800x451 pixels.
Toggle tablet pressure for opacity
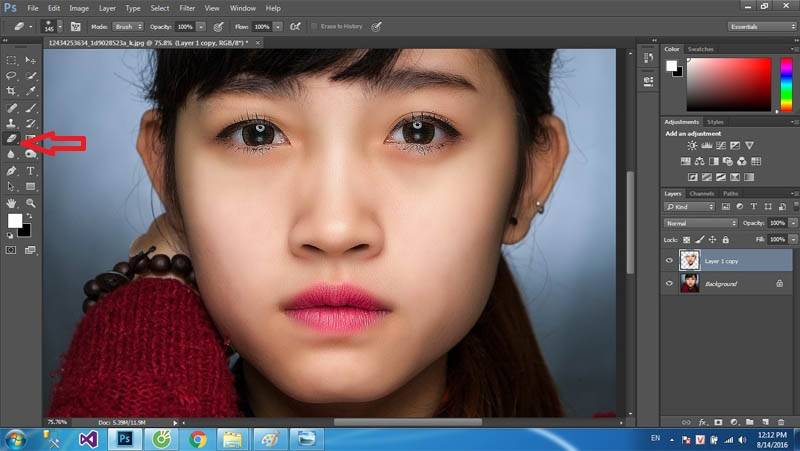tap(218, 27)
